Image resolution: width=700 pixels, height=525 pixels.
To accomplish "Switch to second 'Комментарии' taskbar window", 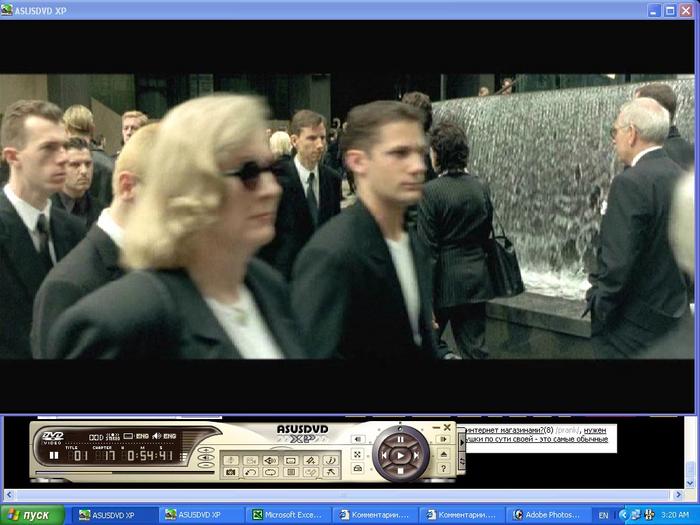I will pos(461,515).
